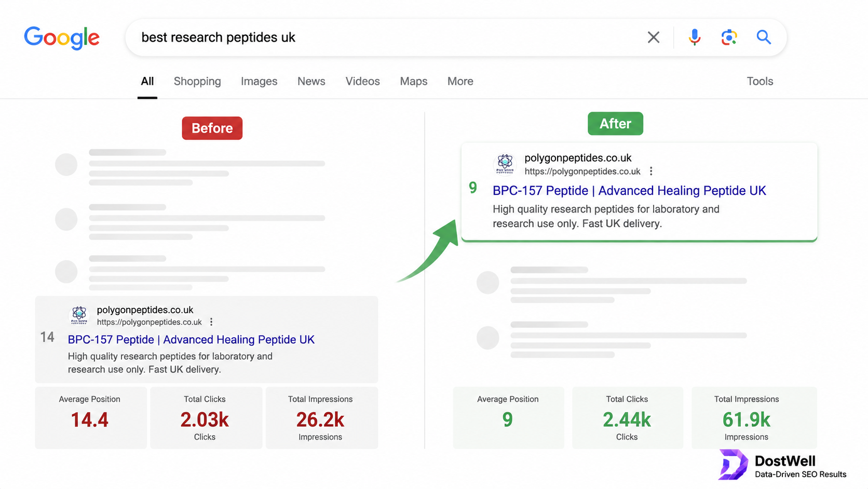This screenshot has height=489, width=868.
Task: Open the News tab
Action: coord(311,82)
